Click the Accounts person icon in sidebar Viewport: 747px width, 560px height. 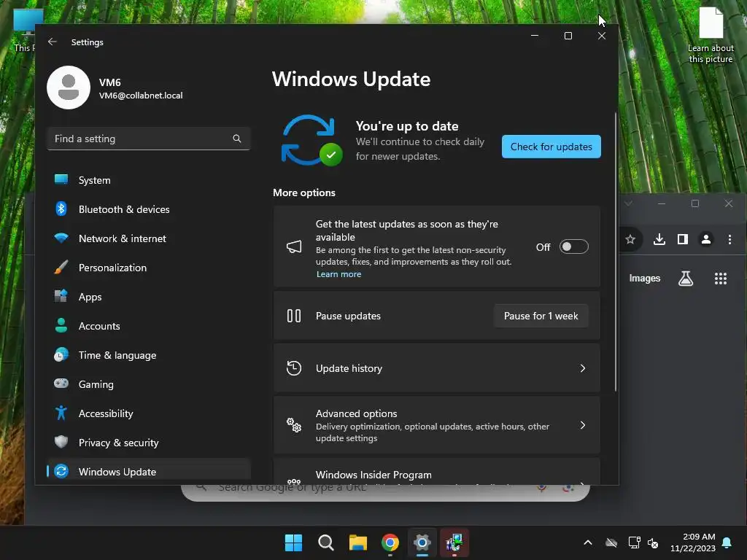pyautogui.click(x=61, y=325)
